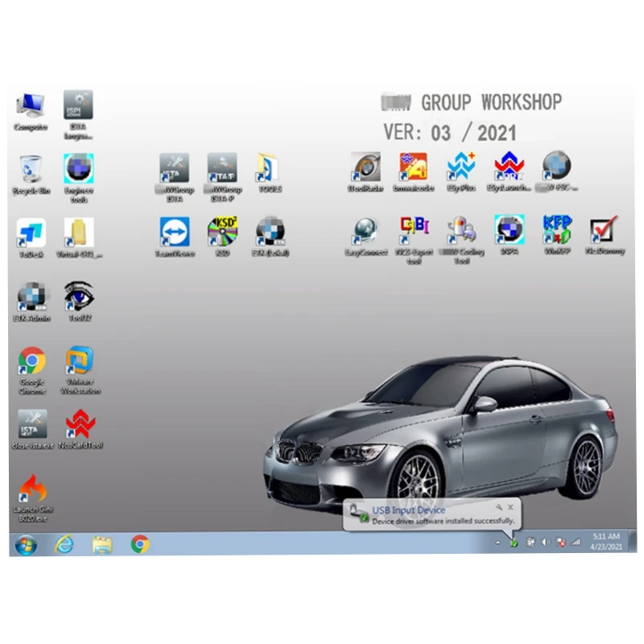Screen dimensions: 644x644
Task: Launch the ETK Admin shortcut
Action: tap(32, 302)
